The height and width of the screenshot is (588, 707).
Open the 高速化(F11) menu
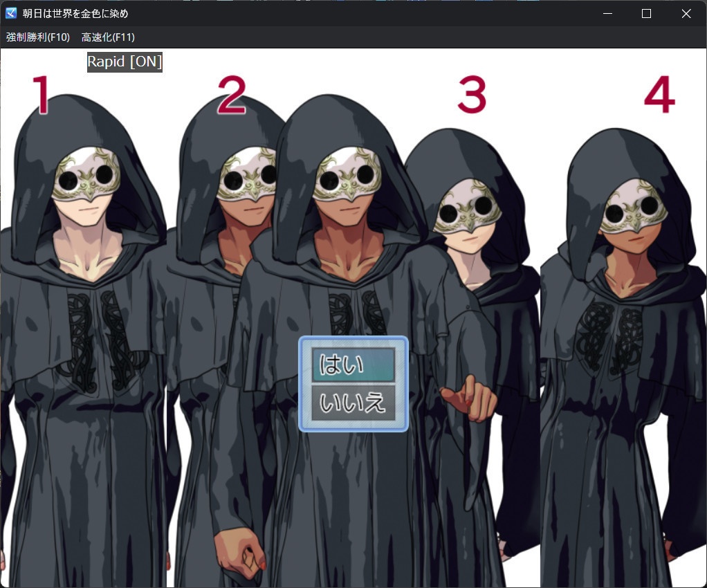point(108,37)
